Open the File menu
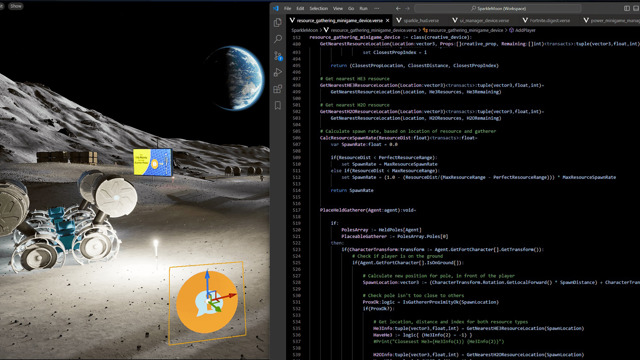This screenshot has height=360, width=640. pos(288,8)
